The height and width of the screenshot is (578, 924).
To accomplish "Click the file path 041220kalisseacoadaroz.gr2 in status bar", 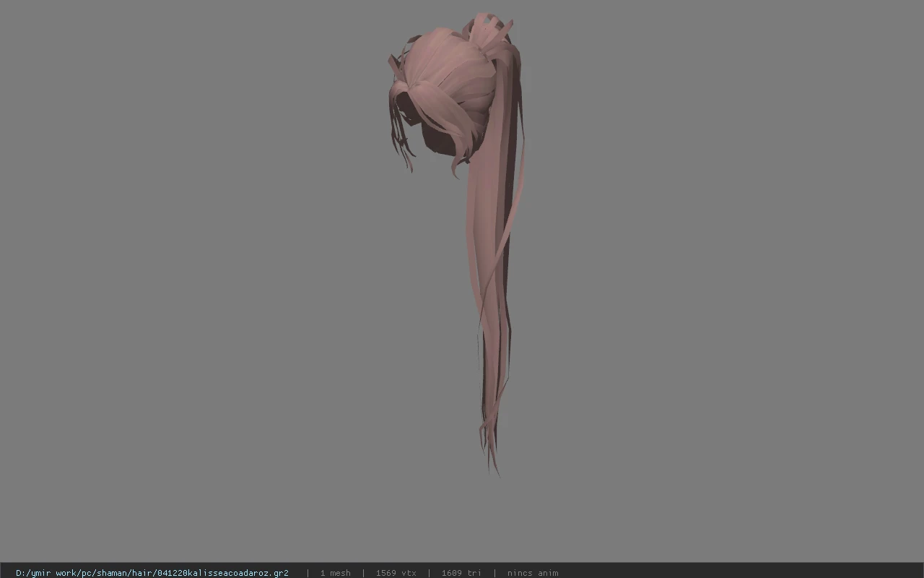I will point(152,573).
